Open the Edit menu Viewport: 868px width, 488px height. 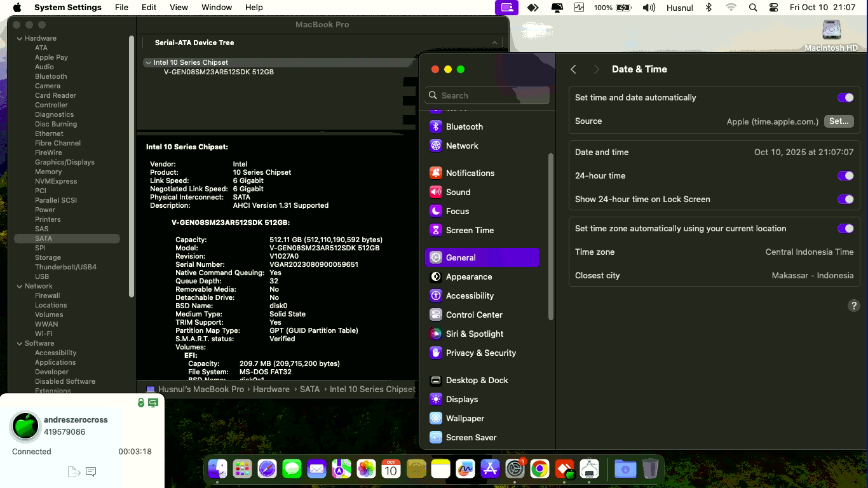(149, 8)
